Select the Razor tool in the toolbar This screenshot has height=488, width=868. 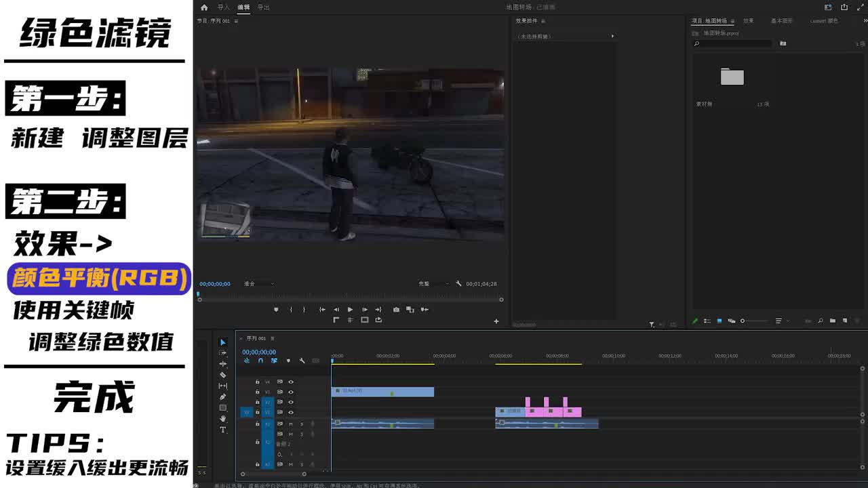222,375
